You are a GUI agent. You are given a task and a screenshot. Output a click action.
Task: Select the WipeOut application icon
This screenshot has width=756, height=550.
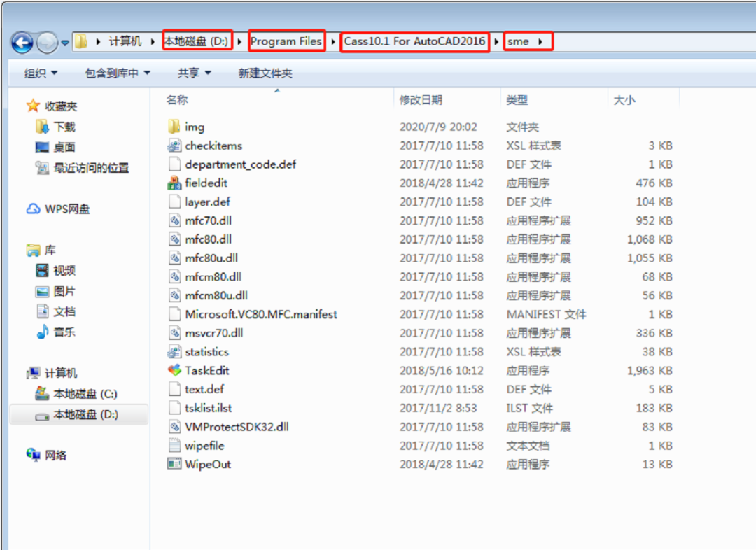point(174,465)
